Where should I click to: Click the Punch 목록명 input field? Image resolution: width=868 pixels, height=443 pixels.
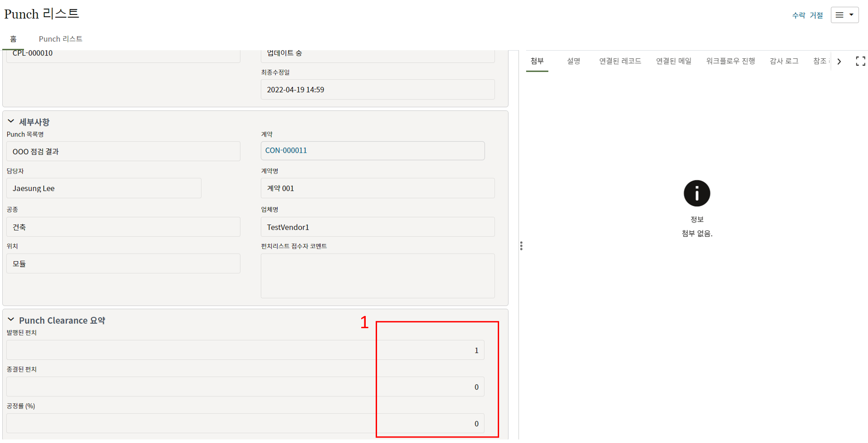click(123, 151)
